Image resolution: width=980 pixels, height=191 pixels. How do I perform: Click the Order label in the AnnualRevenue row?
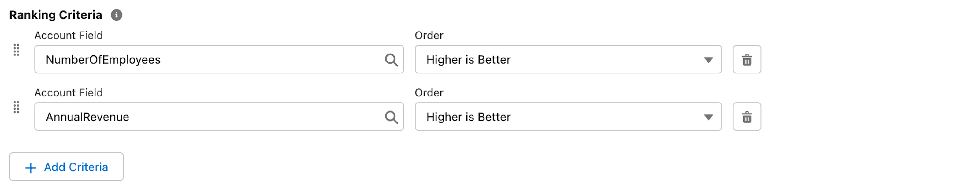point(429,93)
